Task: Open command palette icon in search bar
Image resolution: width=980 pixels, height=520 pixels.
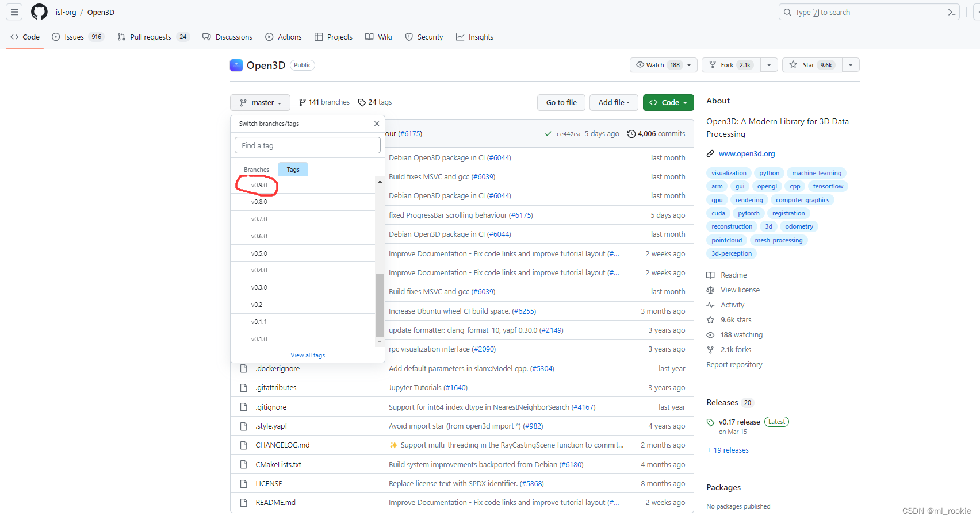Action: click(x=951, y=12)
